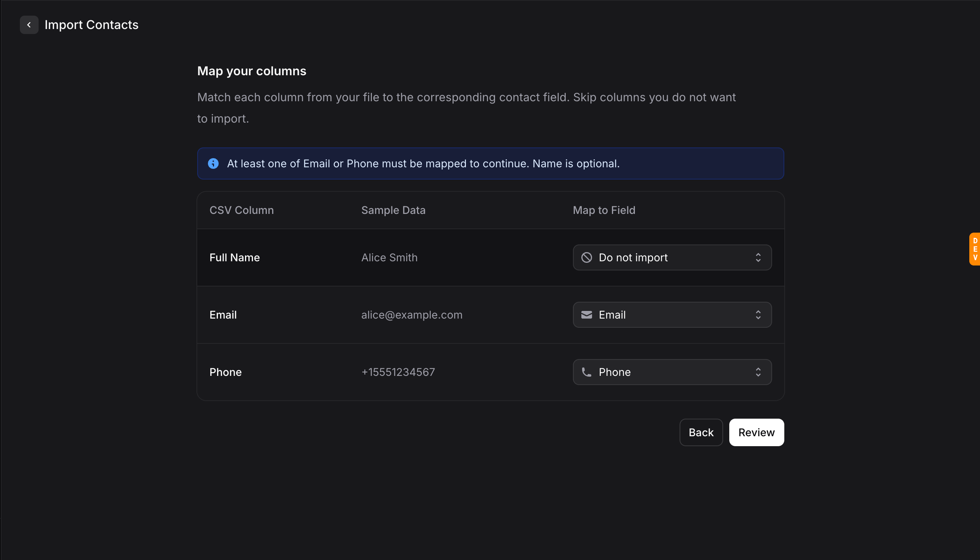Select the Full Name row label
The image size is (980, 560).
pyautogui.click(x=234, y=257)
